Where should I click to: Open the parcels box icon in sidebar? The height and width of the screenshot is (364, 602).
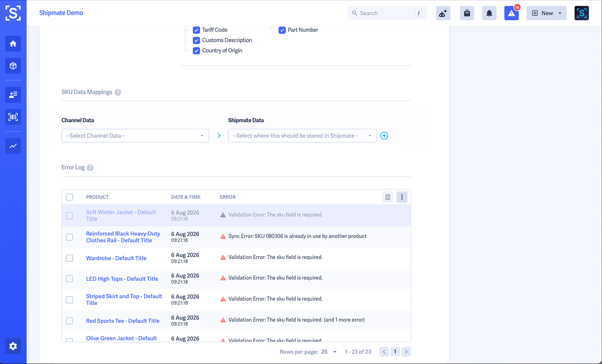(x=13, y=66)
